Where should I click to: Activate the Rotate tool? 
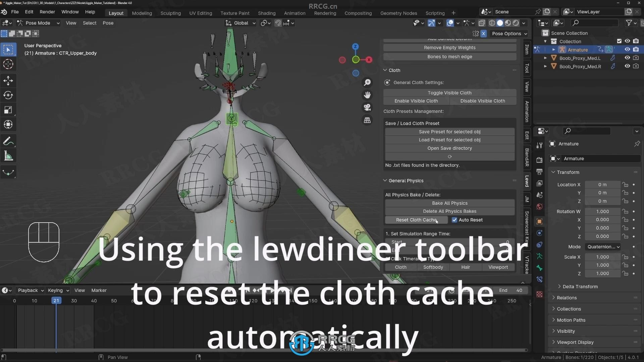(8, 95)
